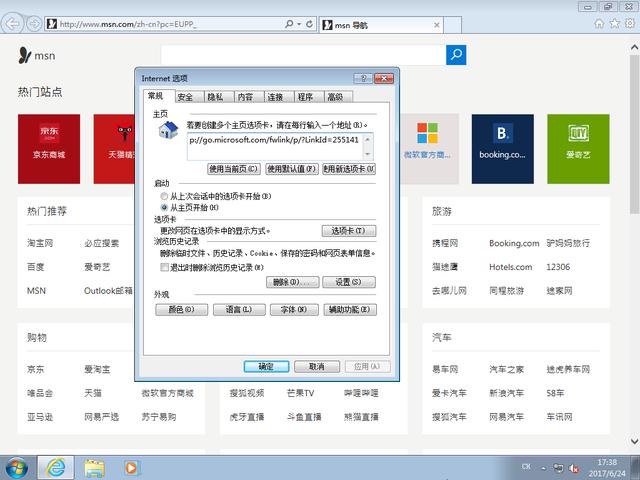The width and height of the screenshot is (640, 480).
Task: Show hidden tray icons arrow
Action: click(544, 468)
